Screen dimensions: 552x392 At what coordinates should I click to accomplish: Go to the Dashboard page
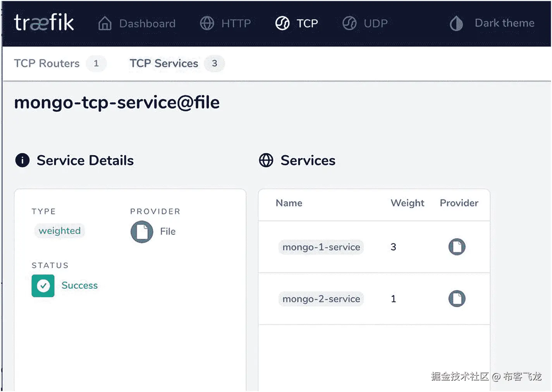147,24
